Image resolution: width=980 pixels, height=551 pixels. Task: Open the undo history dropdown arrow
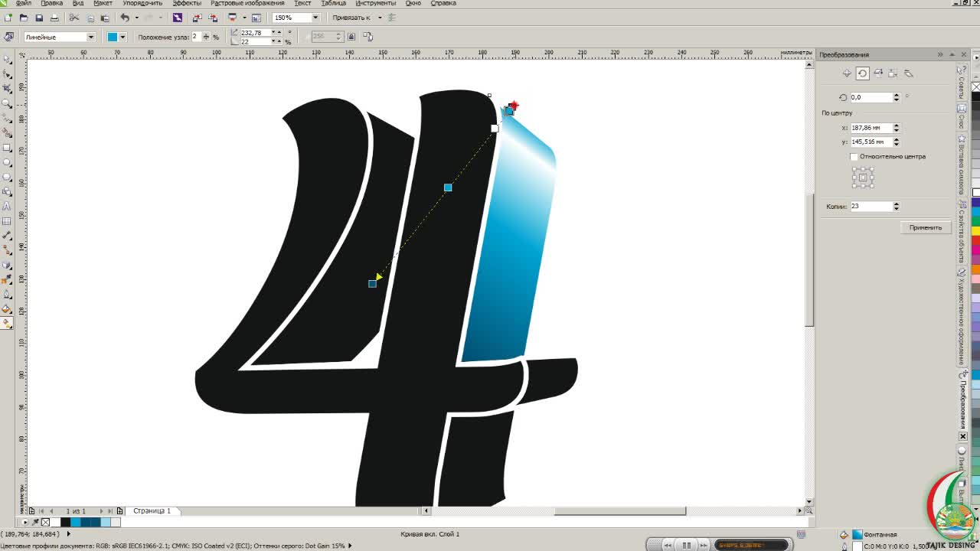point(136,17)
